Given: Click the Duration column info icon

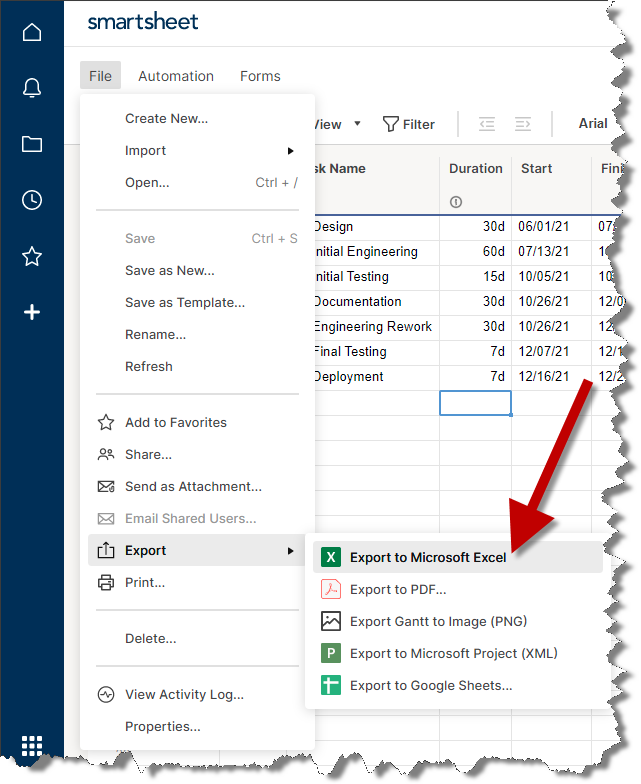Looking at the screenshot, I should click(x=456, y=202).
